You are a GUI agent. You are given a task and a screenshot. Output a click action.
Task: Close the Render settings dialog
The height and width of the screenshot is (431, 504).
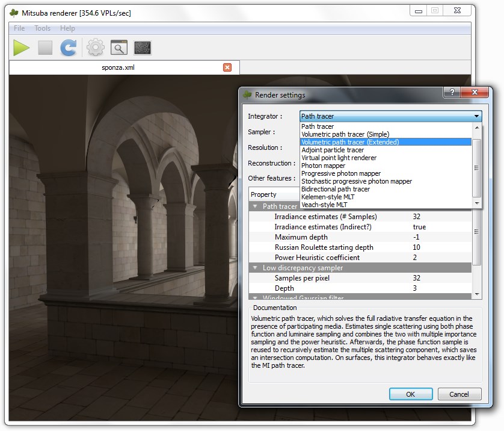click(476, 91)
